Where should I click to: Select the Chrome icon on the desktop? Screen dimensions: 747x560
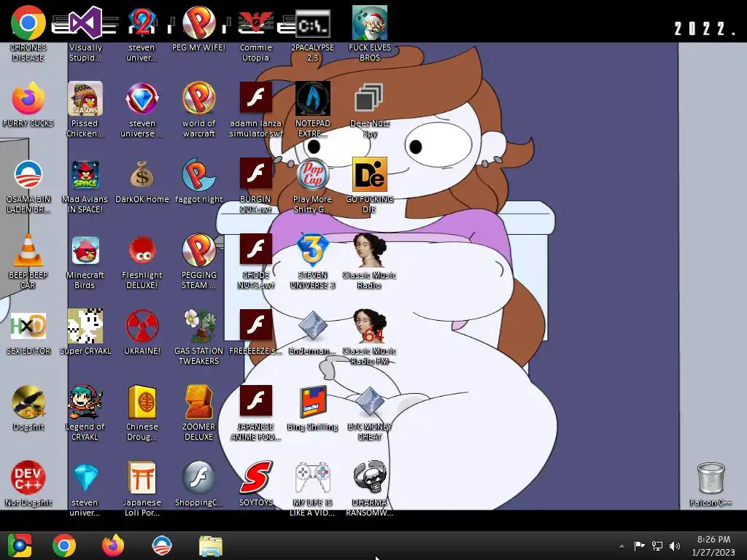pos(28,24)
